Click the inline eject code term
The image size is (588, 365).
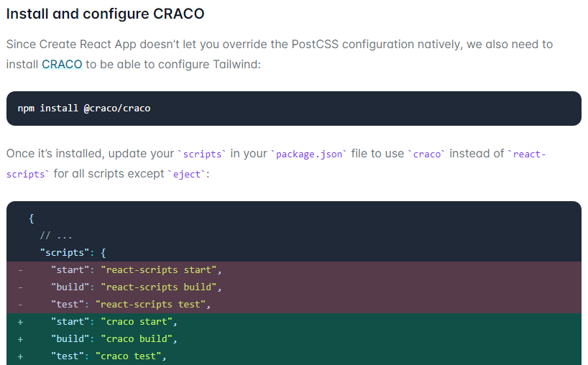coord(187,175)
